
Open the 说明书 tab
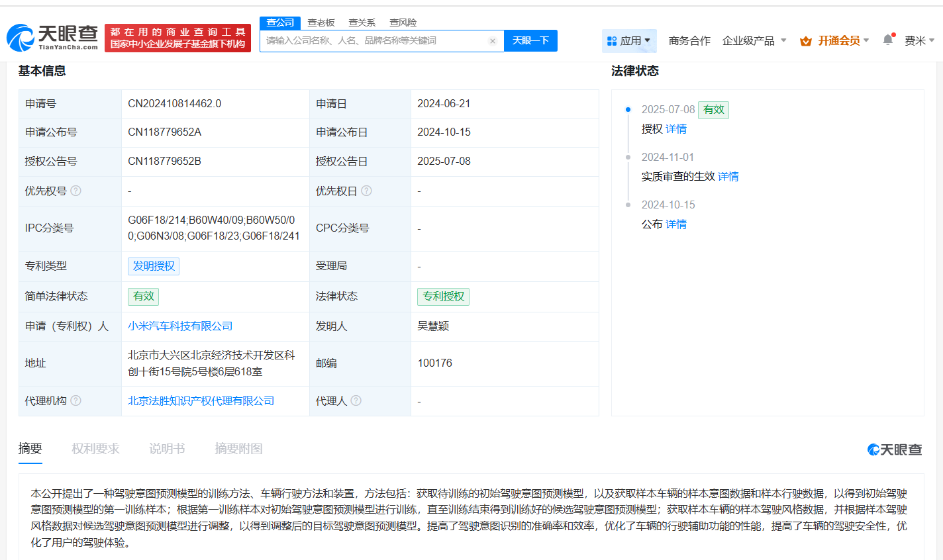(167, 449)
